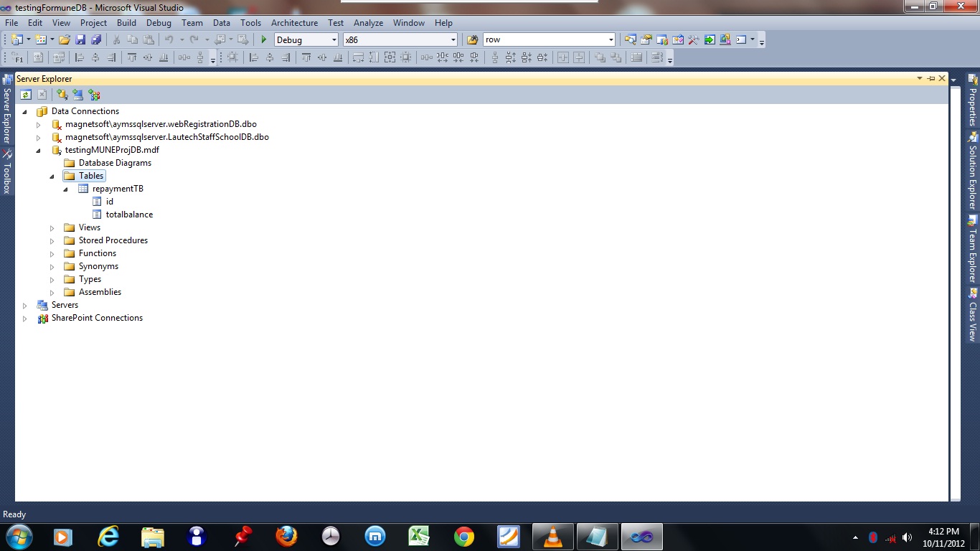Click the New Project toolbar icon
The width and height of the screenshot is (980, 551).
pos(17,39)
